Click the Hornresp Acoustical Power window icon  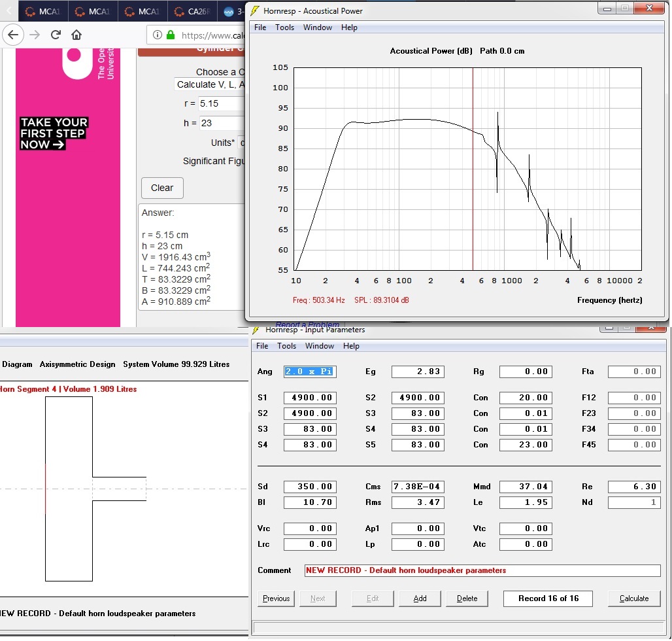coord(254,10)
